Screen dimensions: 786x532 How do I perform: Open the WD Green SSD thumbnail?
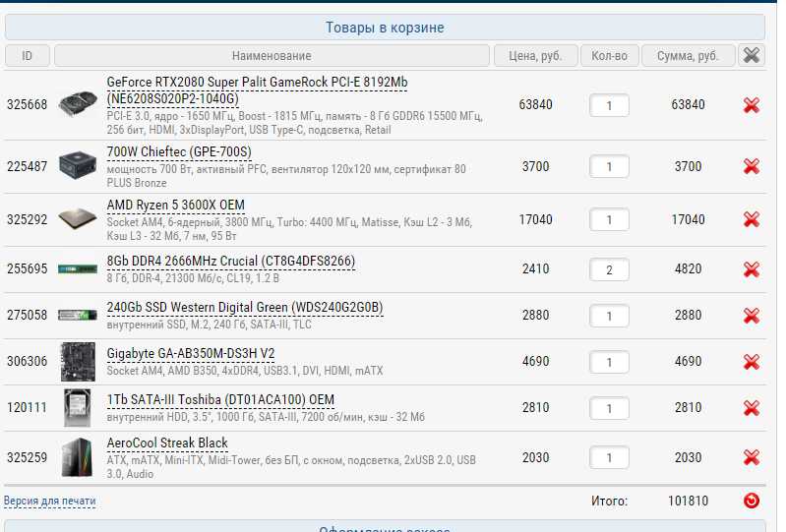click(78, 315)
